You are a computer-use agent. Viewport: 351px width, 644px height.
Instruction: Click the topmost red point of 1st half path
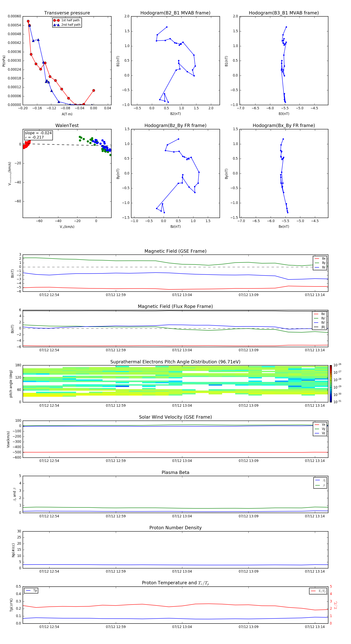(x=28, y=21)
